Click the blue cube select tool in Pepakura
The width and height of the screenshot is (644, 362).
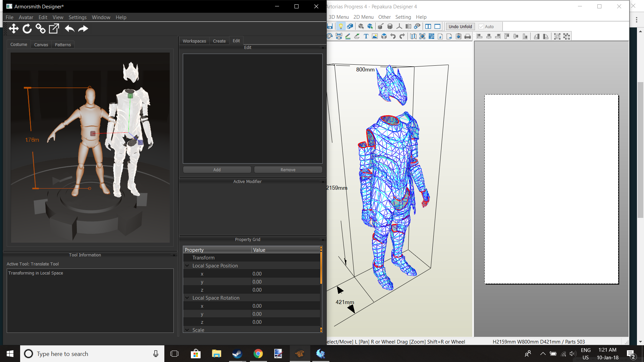point(370,26)
